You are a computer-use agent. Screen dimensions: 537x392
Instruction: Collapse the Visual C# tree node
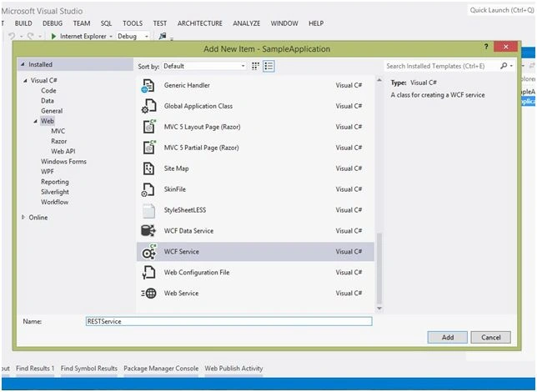coord(25,81)
